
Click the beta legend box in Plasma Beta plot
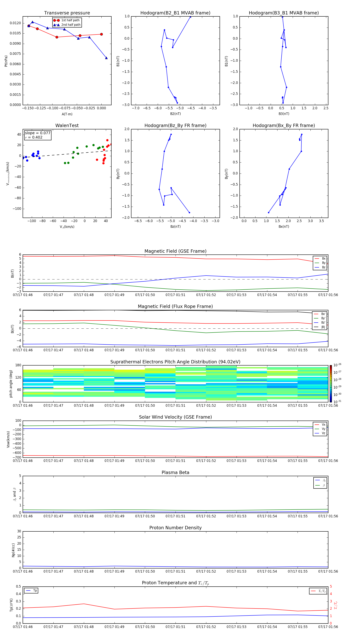pos(320,483)
